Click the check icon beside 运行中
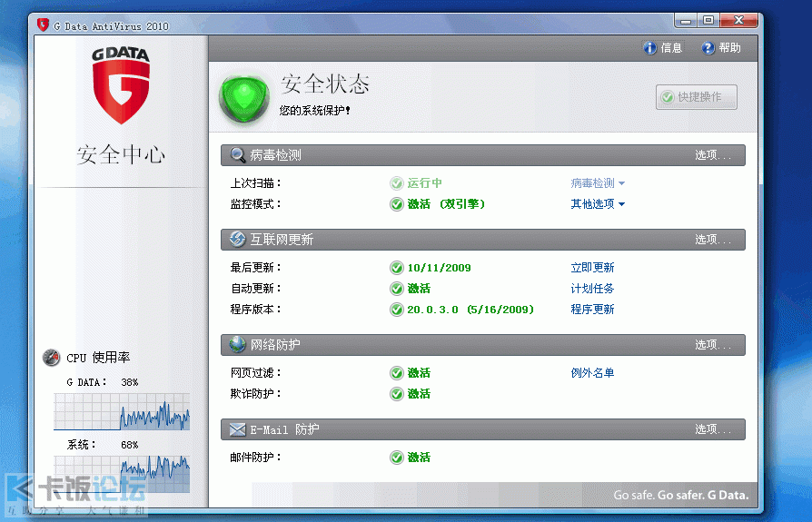This screenshot has height=522, width=812. pos(397,183)
